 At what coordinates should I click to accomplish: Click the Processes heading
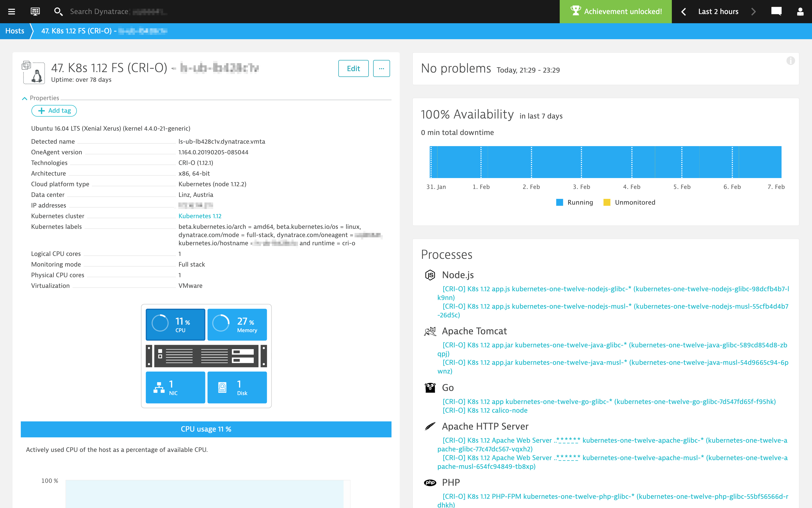447,254
